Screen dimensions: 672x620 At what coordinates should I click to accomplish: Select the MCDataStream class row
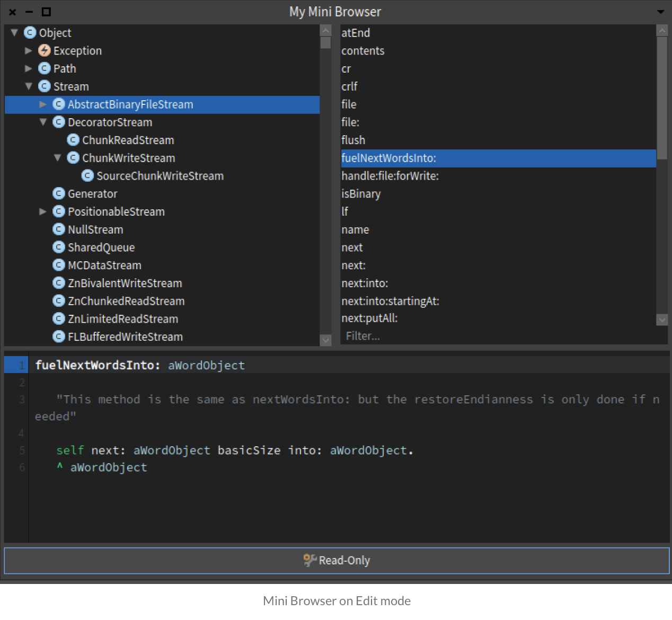(162, 265)
